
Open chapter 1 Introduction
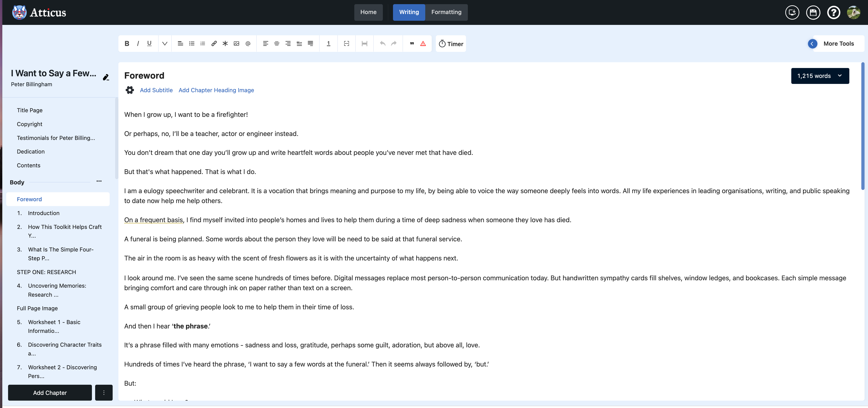pos(44,213)
